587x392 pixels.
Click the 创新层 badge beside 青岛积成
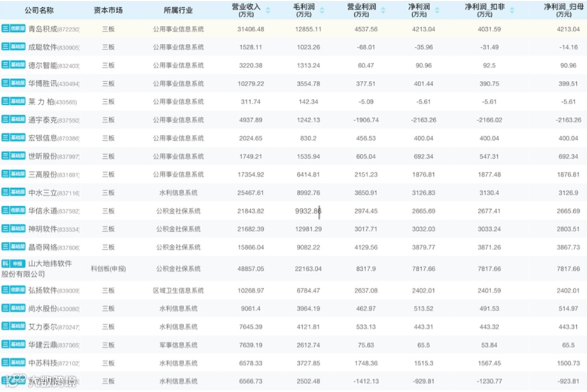(17, 28)
